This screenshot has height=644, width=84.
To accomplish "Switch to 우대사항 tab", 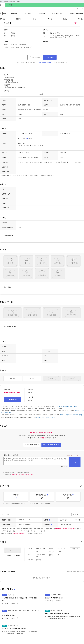I will [34, 19].
